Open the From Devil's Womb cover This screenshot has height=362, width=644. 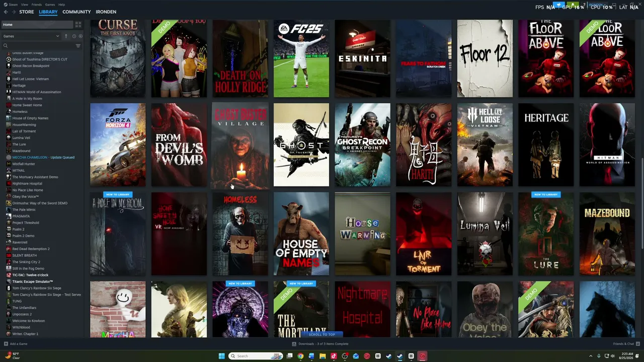click(x=179, y=145)
